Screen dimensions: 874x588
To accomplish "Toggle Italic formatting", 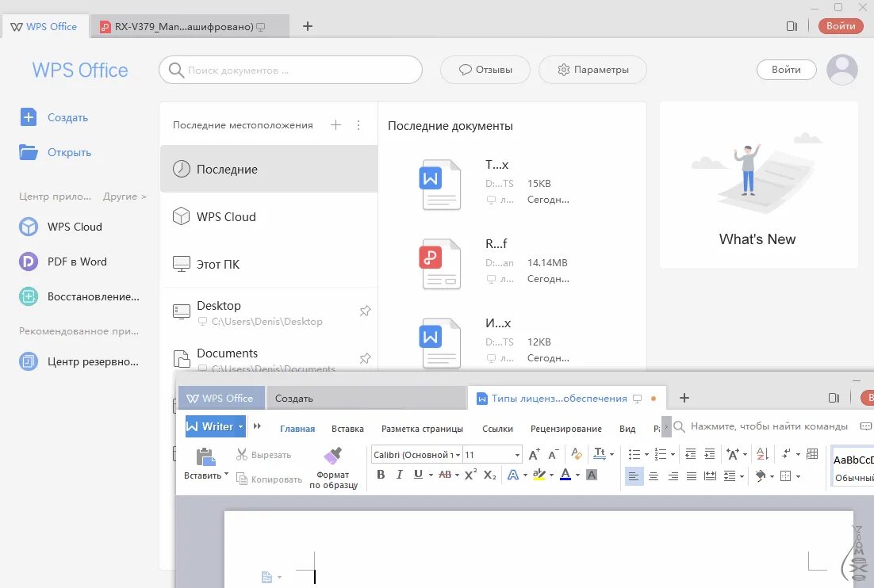I will 399,475.
